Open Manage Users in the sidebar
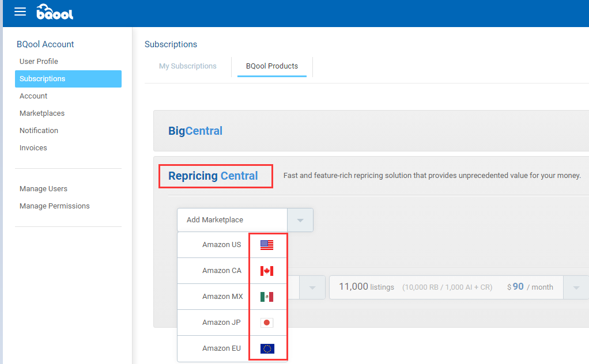 coord(43,189)
